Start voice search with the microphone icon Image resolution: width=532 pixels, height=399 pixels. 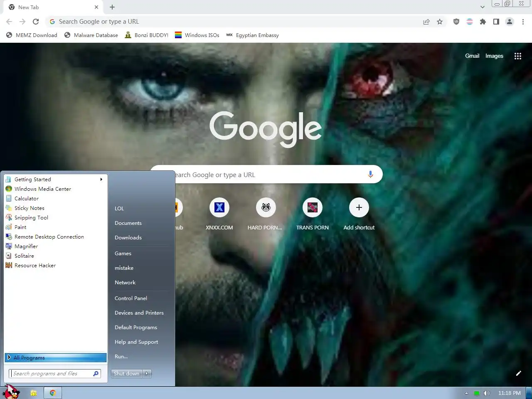click(370, 175)
